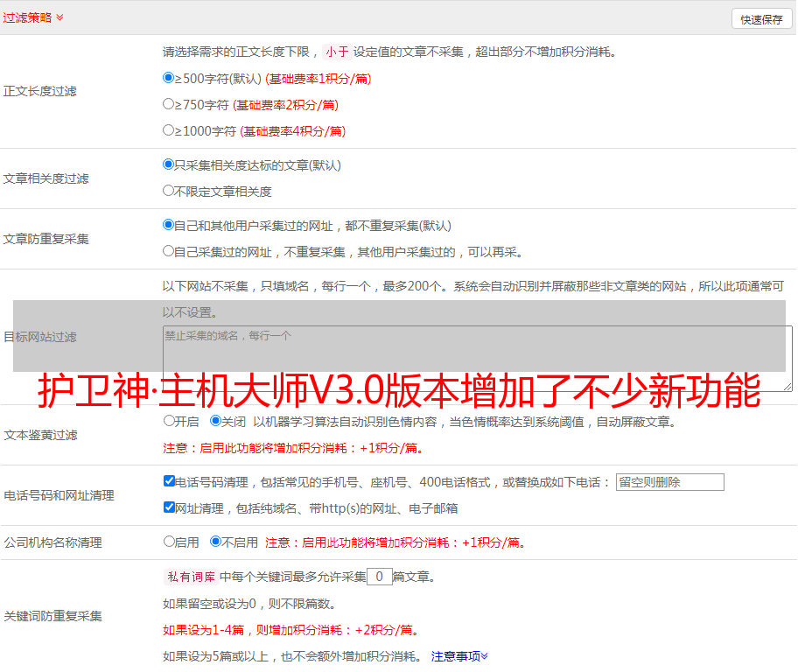Click the 快速保存 button
This screenshot has height=672, width=798.
[x=761, y=19]
